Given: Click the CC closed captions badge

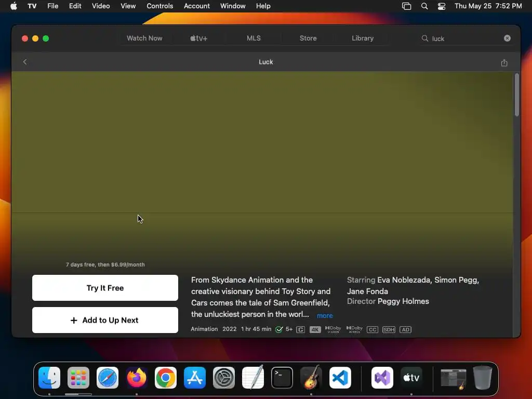Looking at the screenshot, I should [372, 329].
